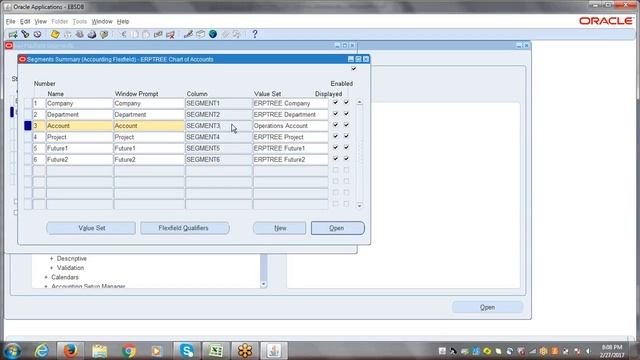
Task: Select record indicator for Future1 row
Action: pos(28,148)
